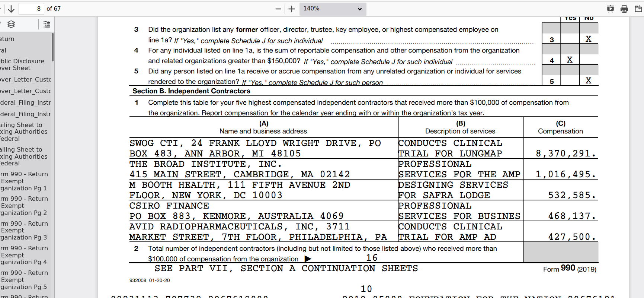Click 'SWOG CTI, 24 FRANK LLOYD WRIGHT DRIVE' text
The image size is (644, 298).
246,143
